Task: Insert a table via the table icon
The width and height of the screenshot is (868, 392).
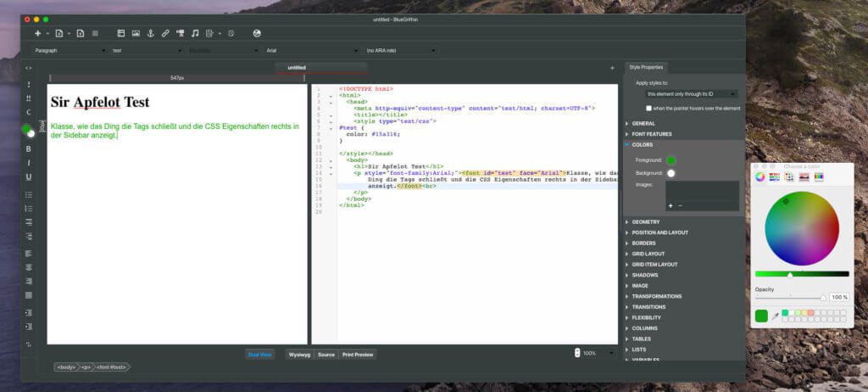Action: coord(120,33)
